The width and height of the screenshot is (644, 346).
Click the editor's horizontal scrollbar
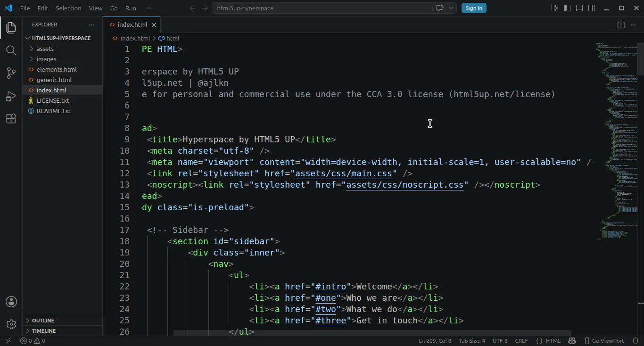coord(372,333)
